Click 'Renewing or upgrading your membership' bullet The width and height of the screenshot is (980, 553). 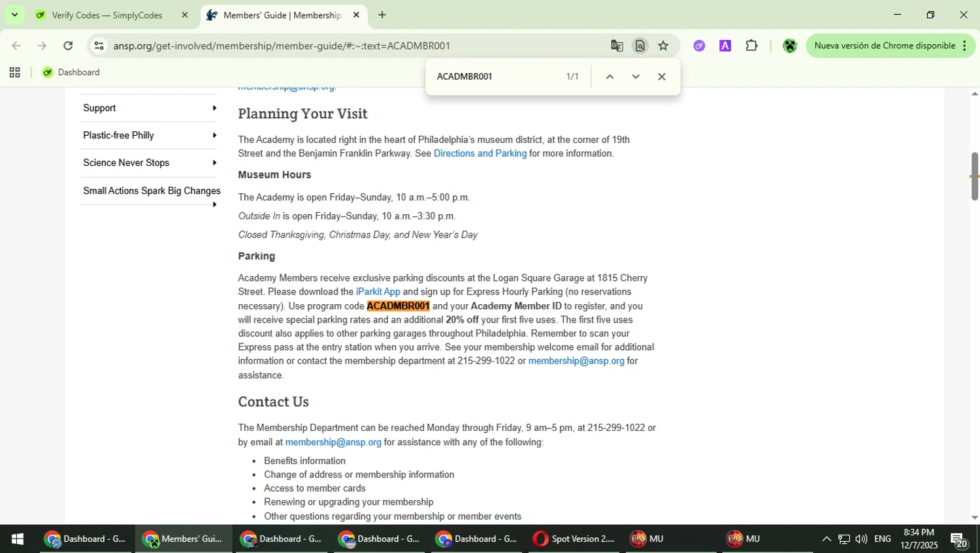click(348, 502)
